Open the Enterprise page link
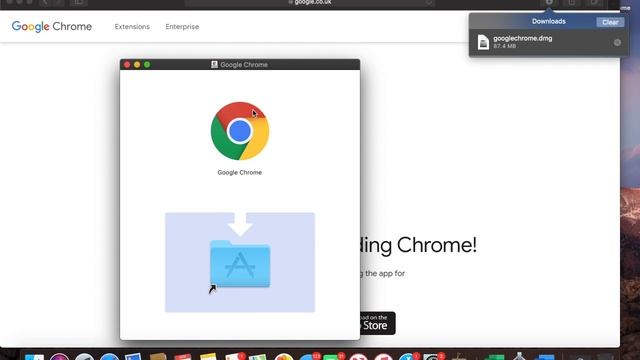640x360 pixels. (x=182, y=27)
